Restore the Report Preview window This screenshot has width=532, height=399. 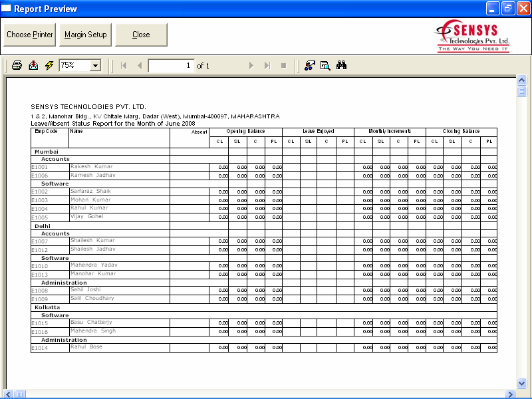coord(508,9)
